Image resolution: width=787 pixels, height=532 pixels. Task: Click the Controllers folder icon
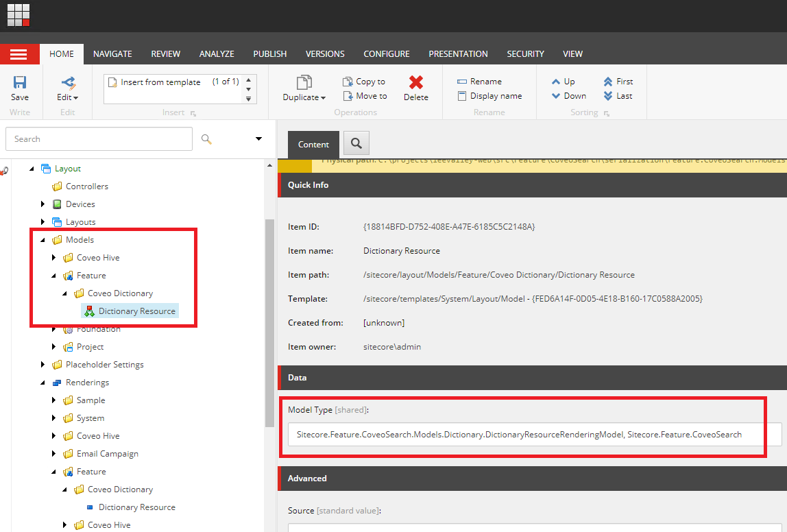(x=57, y=186)
